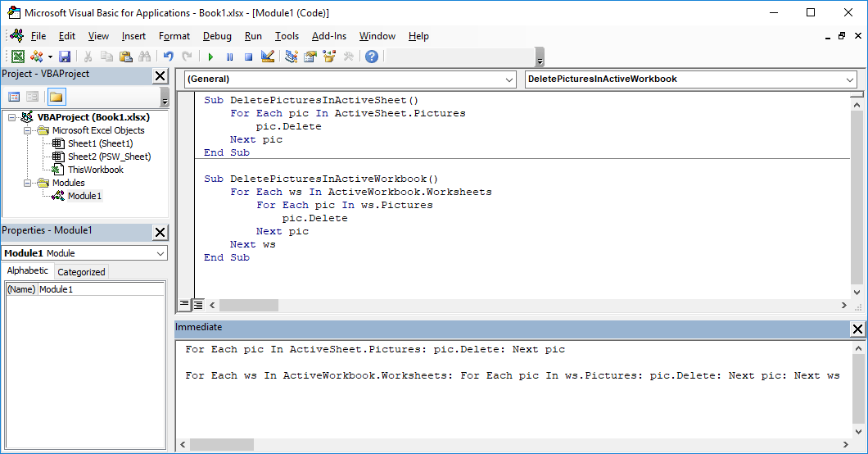This screenshot has width=868, height=454.
Task: Click Immediate window scroll right arrow
Action: coord(845,445)
